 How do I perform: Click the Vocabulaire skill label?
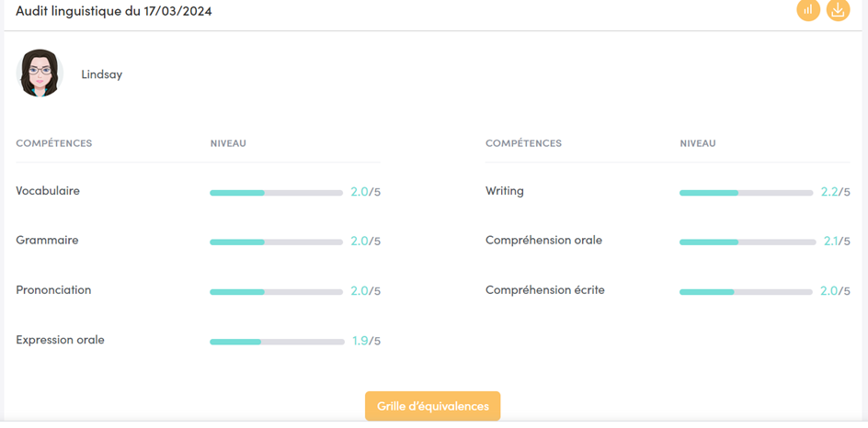tap(48, 191)
